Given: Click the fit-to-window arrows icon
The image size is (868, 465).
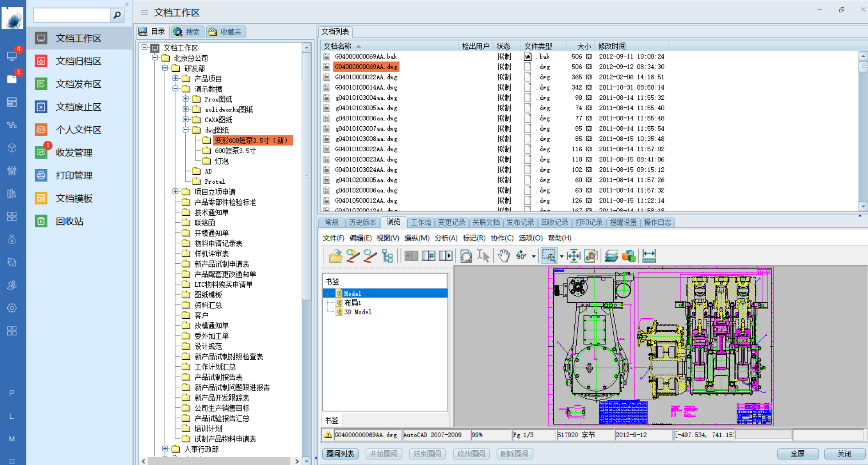Looking at the screenshot, I should pos(573,256).
